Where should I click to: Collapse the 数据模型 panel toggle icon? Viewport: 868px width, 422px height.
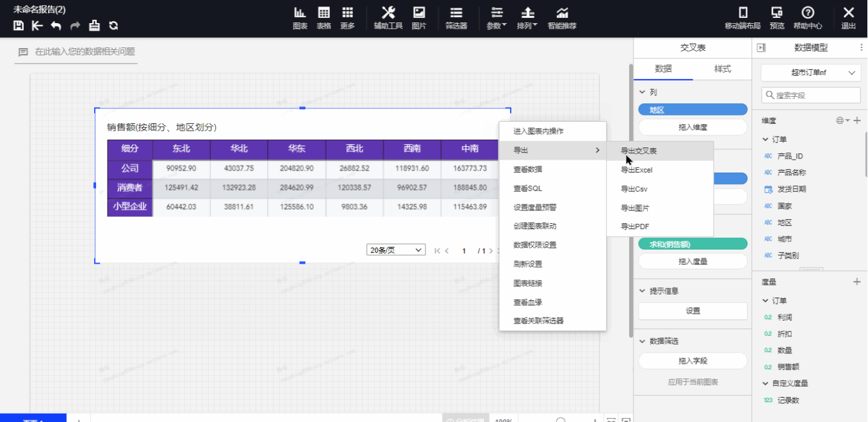pos(762,47)
